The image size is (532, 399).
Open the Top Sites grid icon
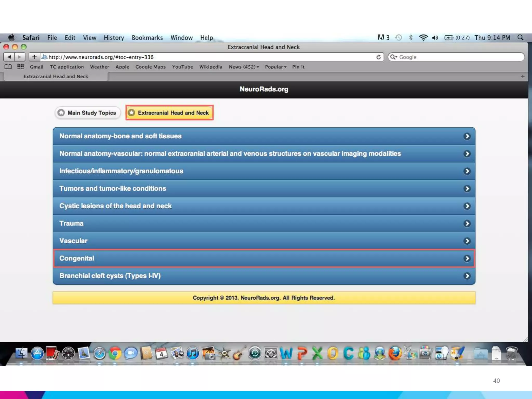point(21,67)
